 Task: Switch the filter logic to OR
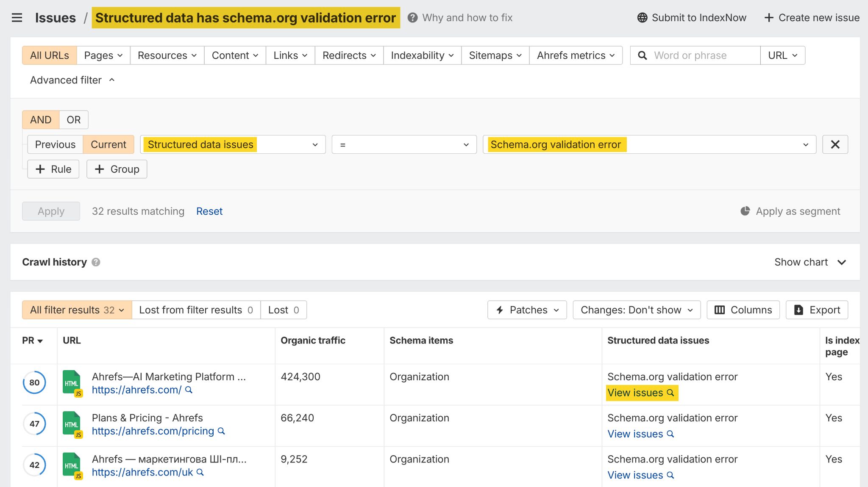point(73,119)
